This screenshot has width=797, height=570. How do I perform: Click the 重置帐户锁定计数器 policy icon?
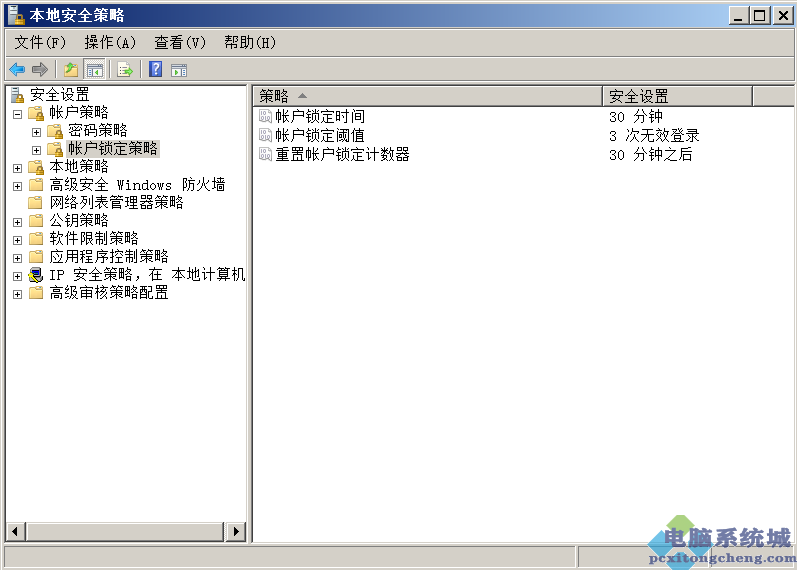pyautogui.click(x=265, y=154)
